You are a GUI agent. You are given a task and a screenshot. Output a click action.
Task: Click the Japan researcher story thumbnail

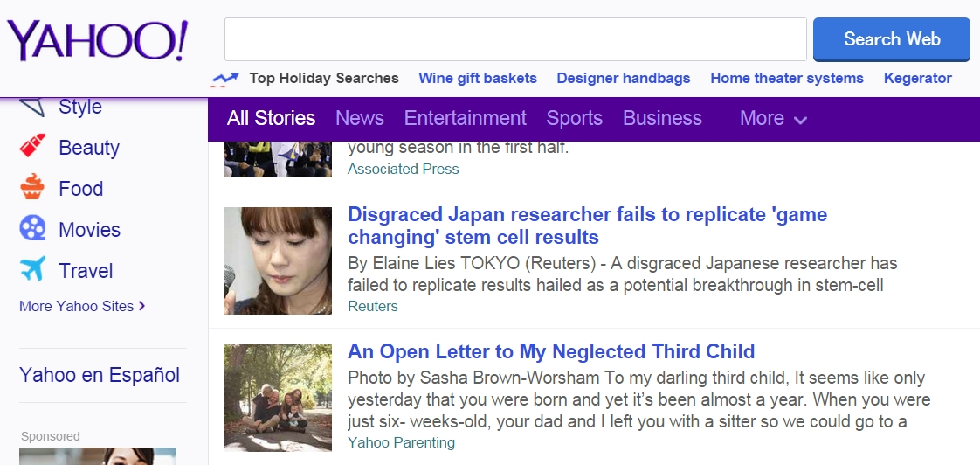click(x=278, y=260)
